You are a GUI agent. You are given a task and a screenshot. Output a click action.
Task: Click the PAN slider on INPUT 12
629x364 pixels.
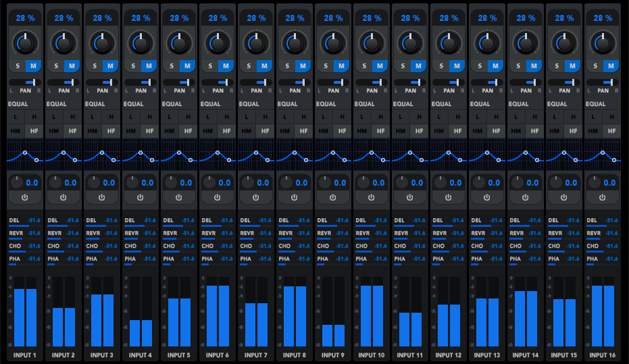pos(449,82)
